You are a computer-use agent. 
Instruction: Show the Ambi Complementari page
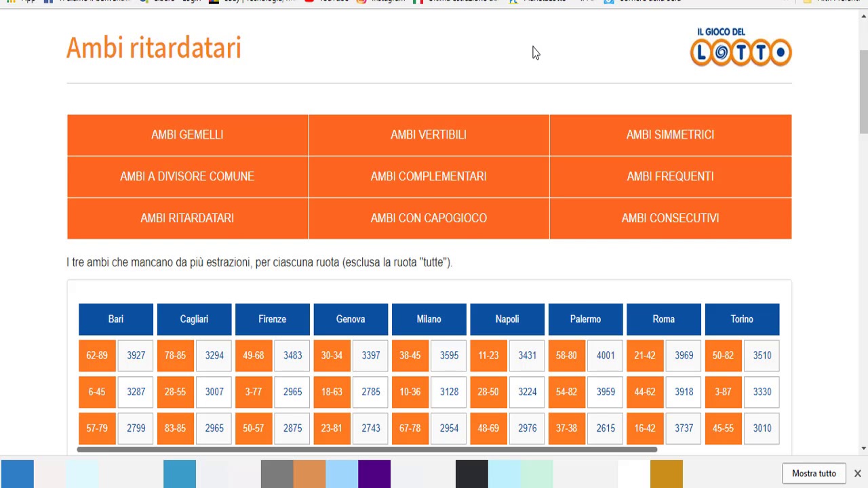[429, 176]
